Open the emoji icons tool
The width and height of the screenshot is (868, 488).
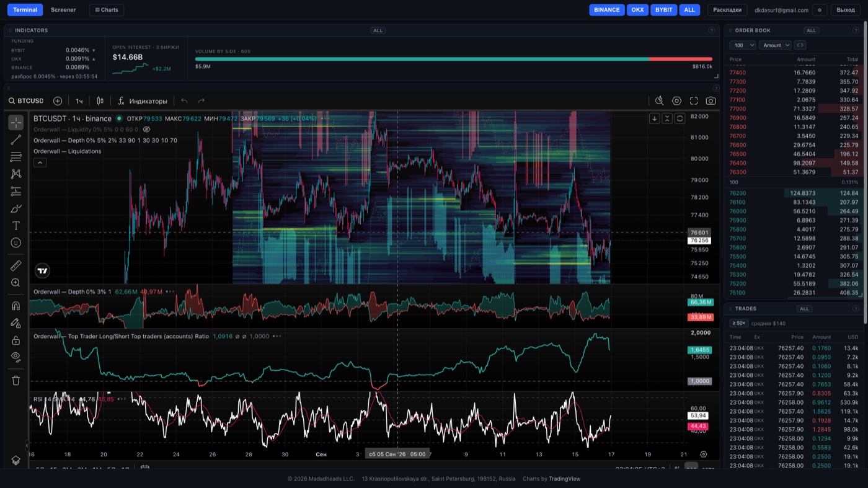tap(16, 243)
